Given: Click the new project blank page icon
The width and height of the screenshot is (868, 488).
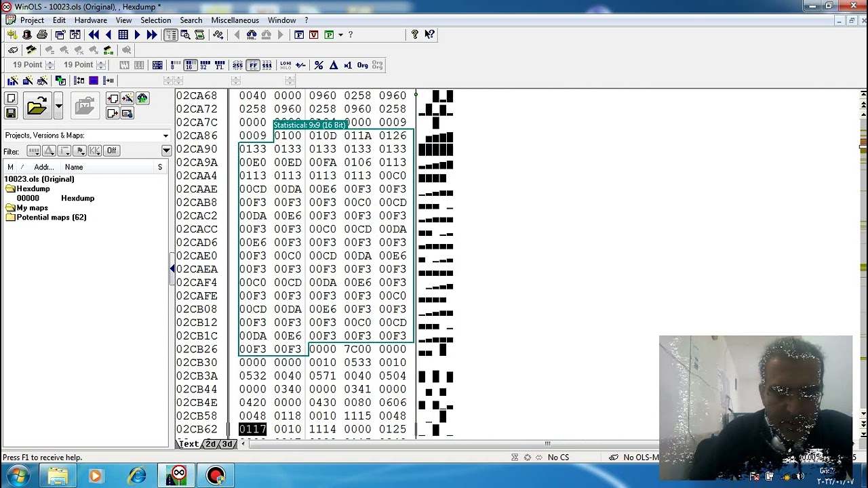Looking at the screenshot, I should pos(11,98).
